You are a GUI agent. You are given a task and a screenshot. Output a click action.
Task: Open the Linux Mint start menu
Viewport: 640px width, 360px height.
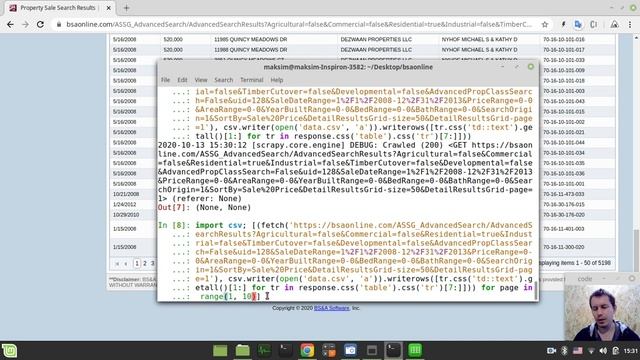pyautogui.click(x=10, y=351)
